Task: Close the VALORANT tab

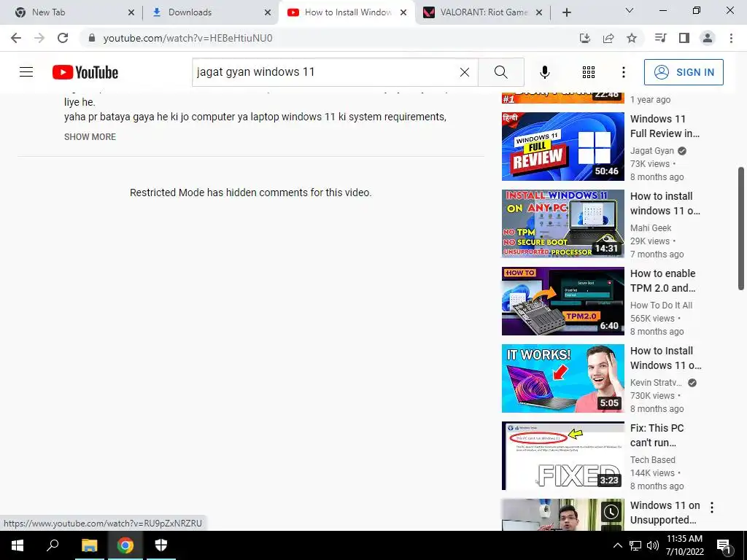Action: [539, 12]
